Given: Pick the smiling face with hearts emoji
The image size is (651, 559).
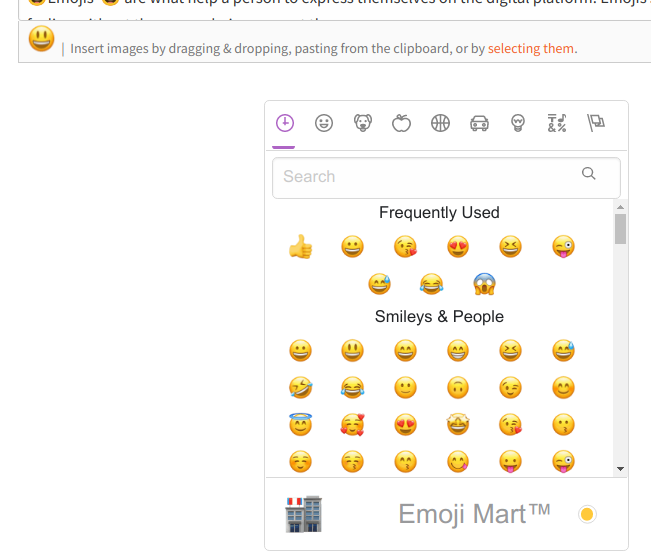Looking at the screenshot, I should click(352, 425).
